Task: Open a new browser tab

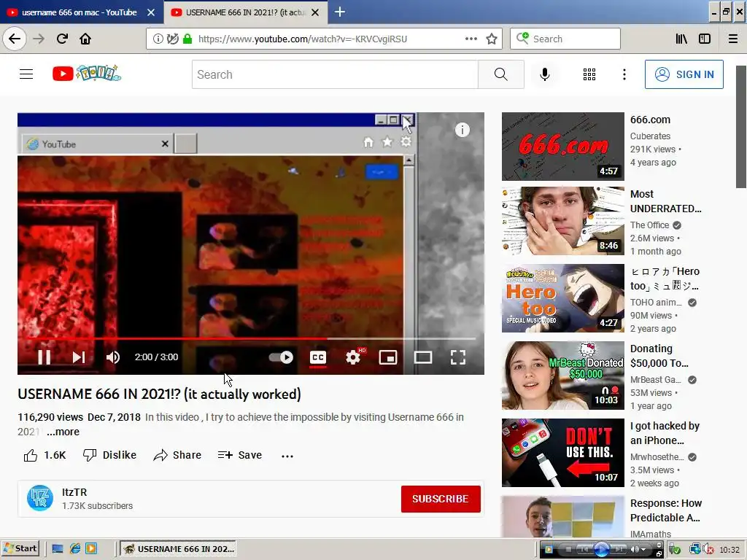Action: [x=340, y=12]
